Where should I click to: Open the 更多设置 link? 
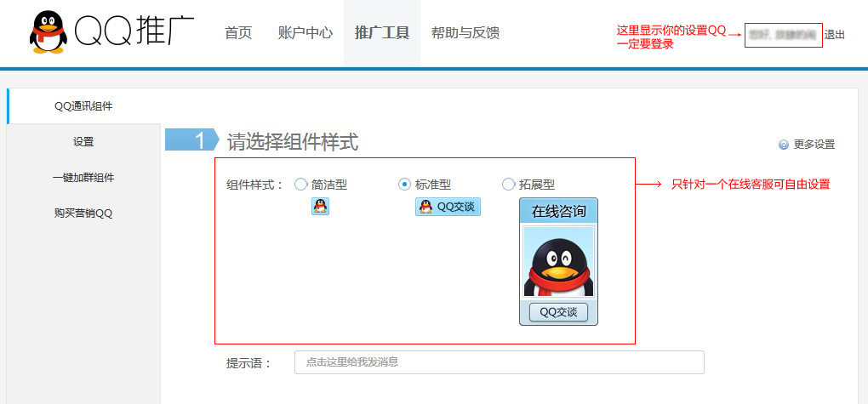click(x=814, y=145)
